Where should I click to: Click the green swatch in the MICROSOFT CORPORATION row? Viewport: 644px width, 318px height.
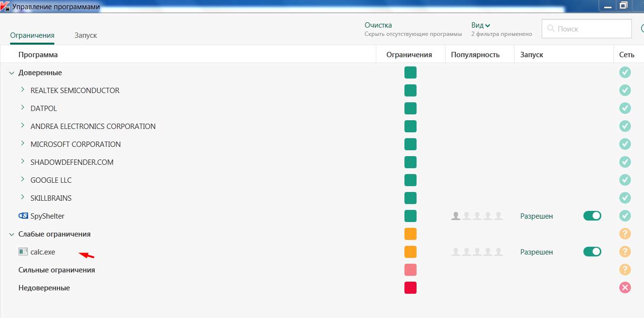pyautogui.click(x=410, y=144)
